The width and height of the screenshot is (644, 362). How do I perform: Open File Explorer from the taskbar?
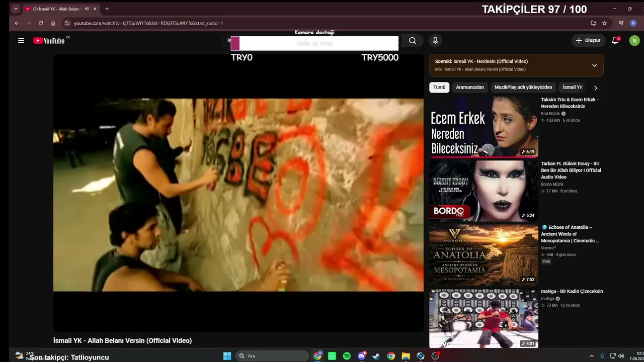(406, 356)
